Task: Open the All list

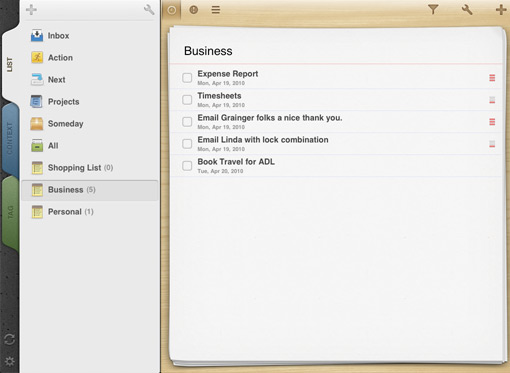Action: click(x=90, y=145)
